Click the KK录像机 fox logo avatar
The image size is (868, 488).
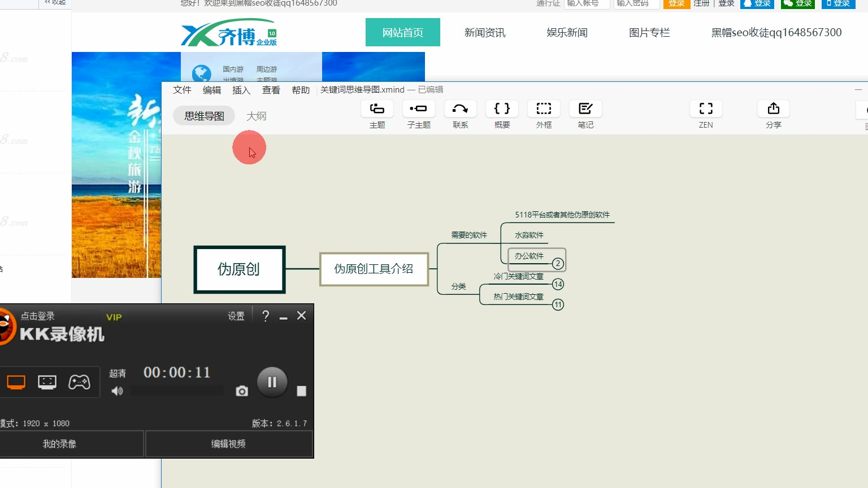pos(6,326)
